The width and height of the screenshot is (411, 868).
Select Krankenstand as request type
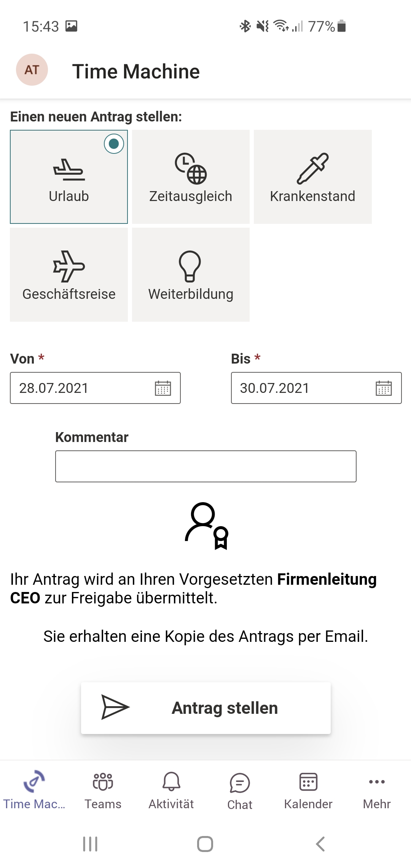[312, 177]
